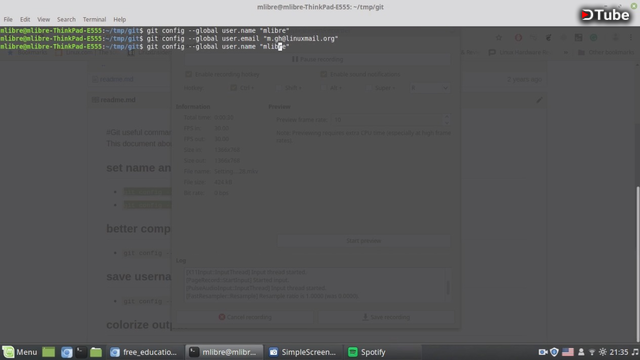Open the browser three-dot menu icon
The height and width of the screenshot is (360, 640).
[x=631, y=38]
